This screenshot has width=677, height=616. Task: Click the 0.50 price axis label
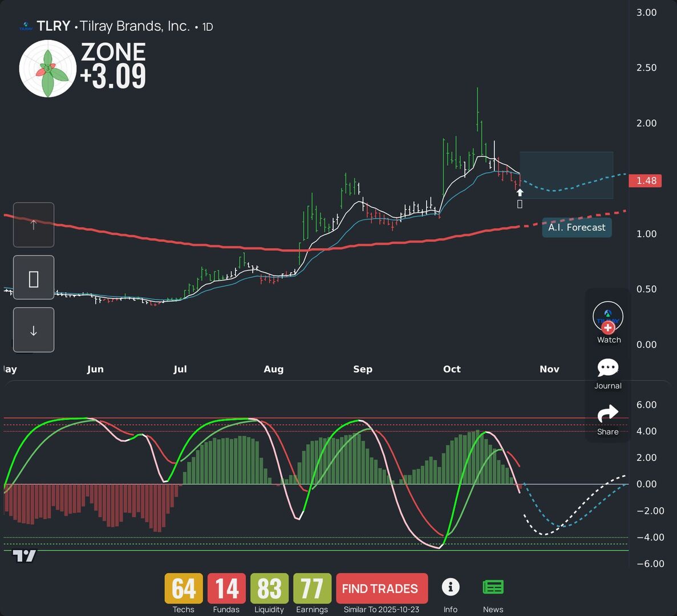(646, 289)
